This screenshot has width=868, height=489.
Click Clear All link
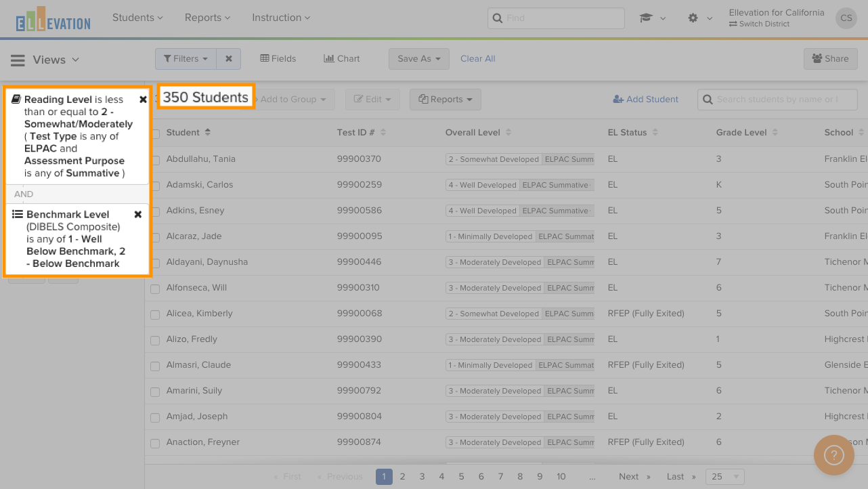pos(478,59)
